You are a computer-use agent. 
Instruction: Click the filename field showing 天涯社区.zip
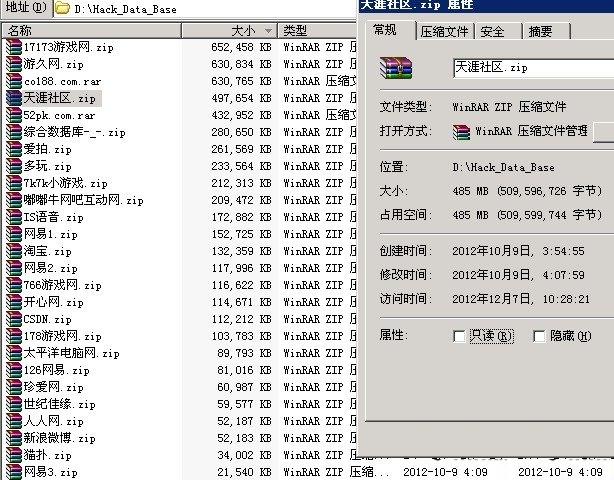pyautogui.click(x=534, y=68)
